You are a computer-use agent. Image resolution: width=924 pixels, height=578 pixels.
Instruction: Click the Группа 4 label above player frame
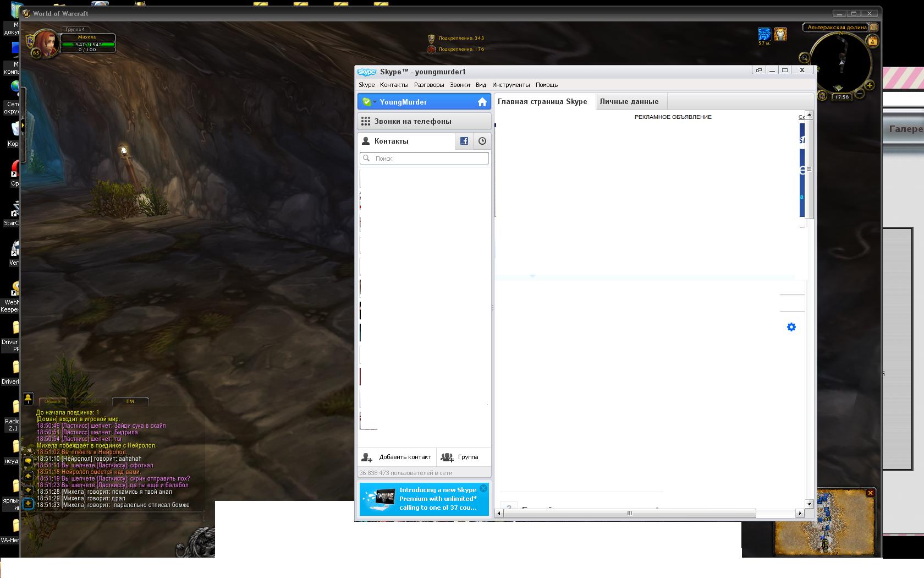click(x=75, y=29)
